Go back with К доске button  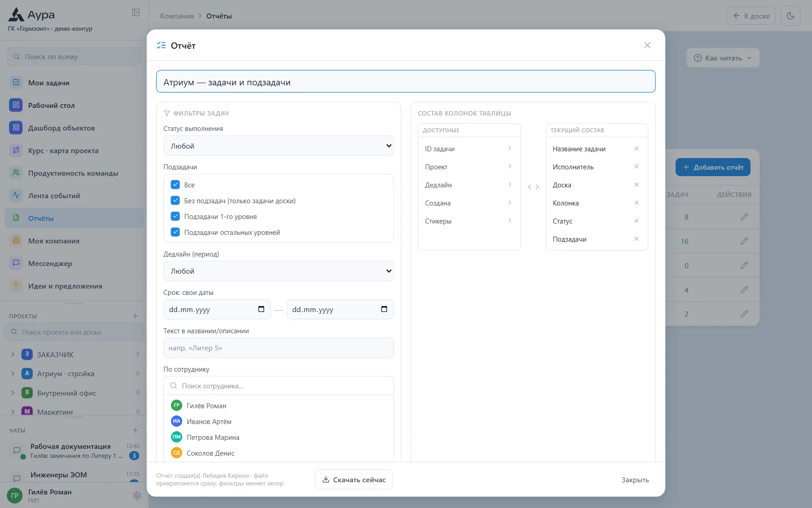(x=751, y=16)
